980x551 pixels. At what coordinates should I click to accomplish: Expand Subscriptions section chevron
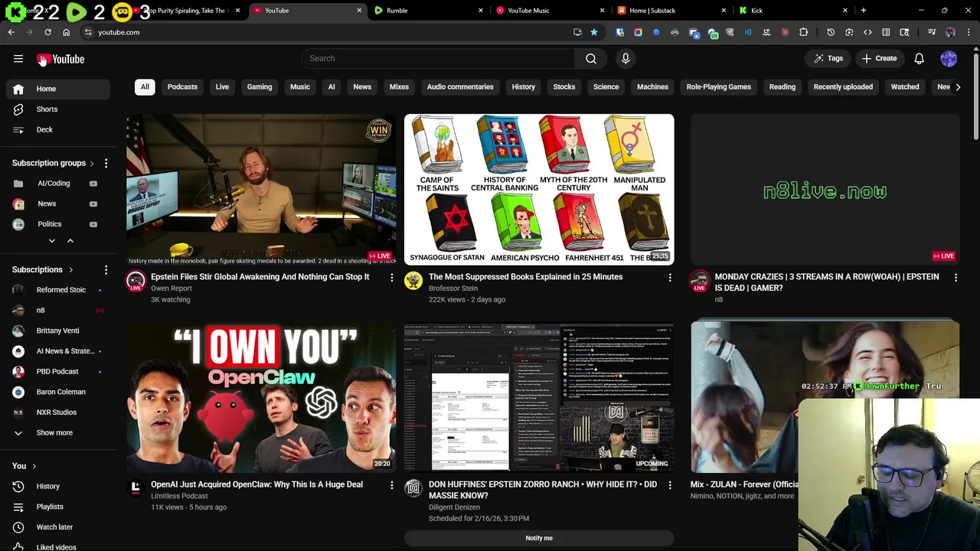click(71, 269)
